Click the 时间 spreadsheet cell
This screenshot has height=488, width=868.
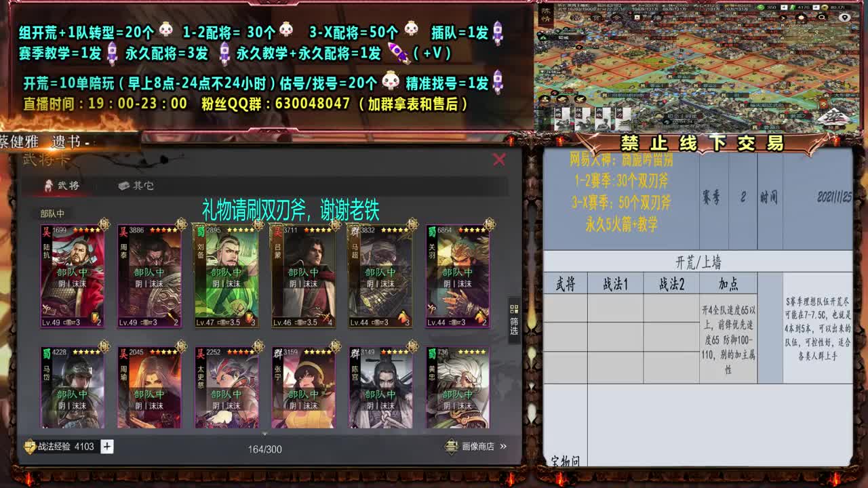pos(769,197)
